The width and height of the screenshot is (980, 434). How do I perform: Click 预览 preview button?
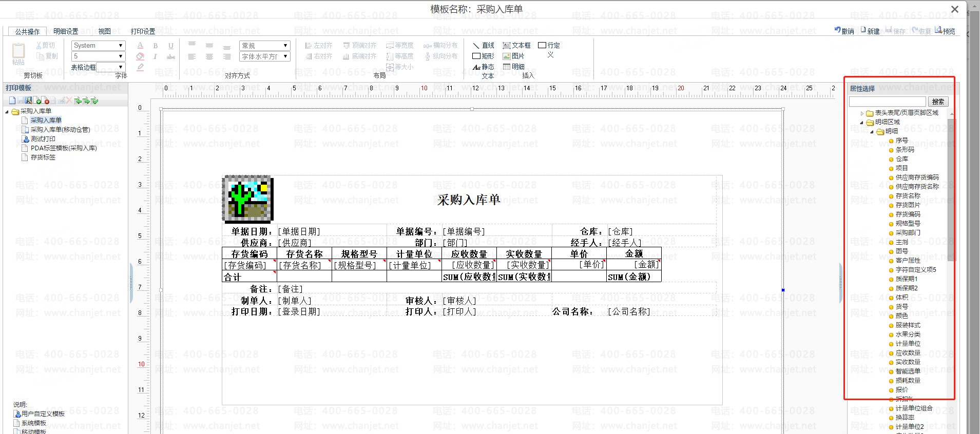pyautogui.click(x=946, y=31)
